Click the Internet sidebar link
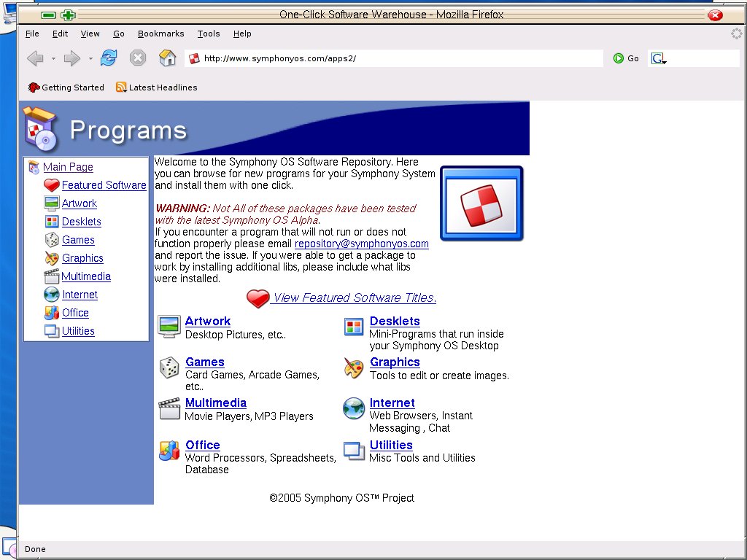The width and height of the screenshot is (747, 560). point(80,295)
